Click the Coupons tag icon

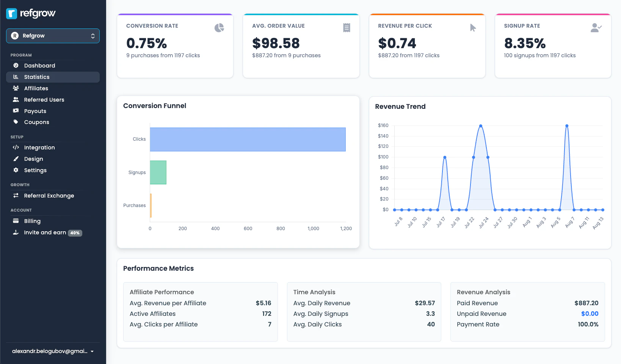click(16, 122)
